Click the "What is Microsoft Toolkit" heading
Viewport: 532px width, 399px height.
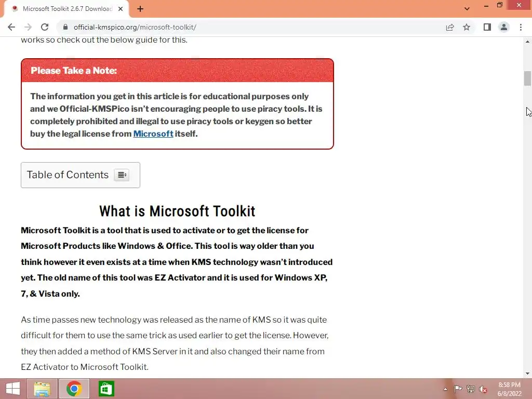coord(177,211)
